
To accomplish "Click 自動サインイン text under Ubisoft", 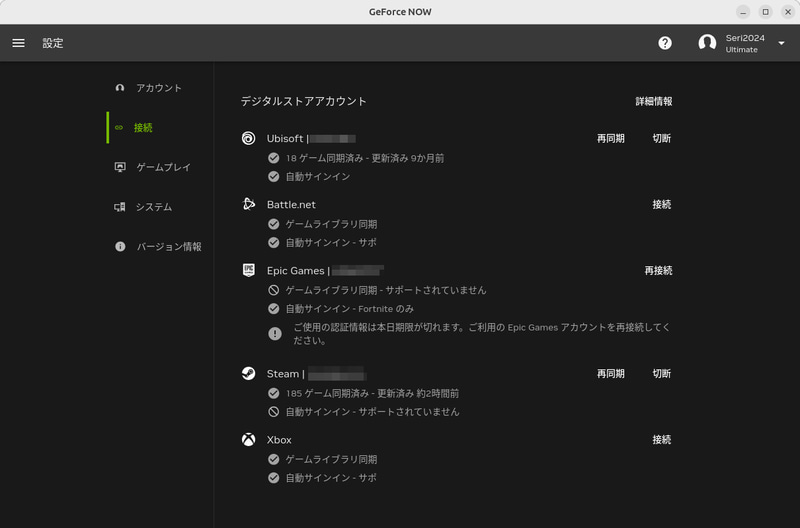I will pos(318,177).
